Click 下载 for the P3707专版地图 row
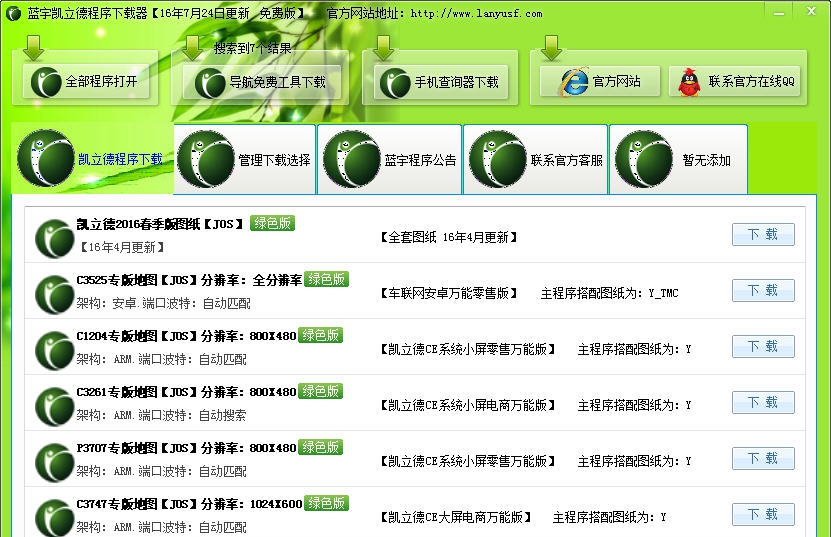831x537 pixels. (763, 459)
